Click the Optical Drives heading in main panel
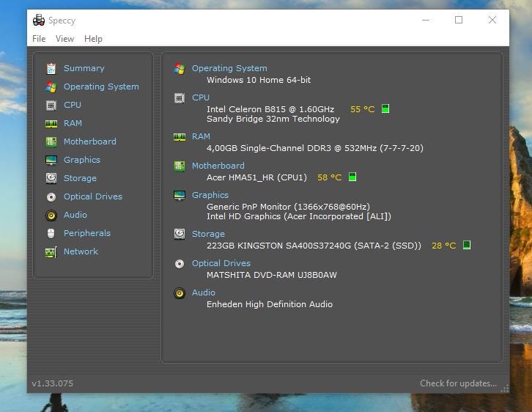 pos(221,263)
